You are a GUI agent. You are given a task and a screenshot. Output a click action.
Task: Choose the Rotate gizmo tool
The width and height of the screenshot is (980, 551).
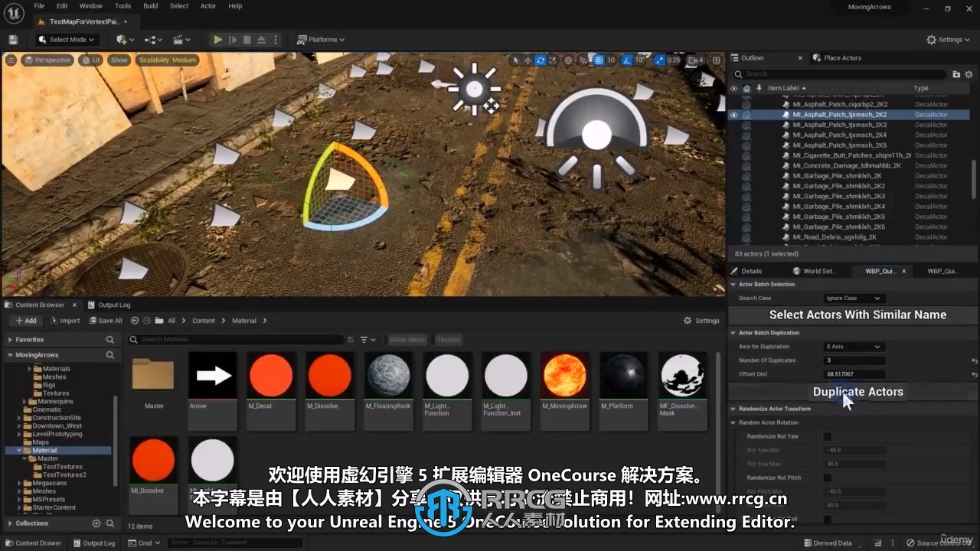pos(541,60)
